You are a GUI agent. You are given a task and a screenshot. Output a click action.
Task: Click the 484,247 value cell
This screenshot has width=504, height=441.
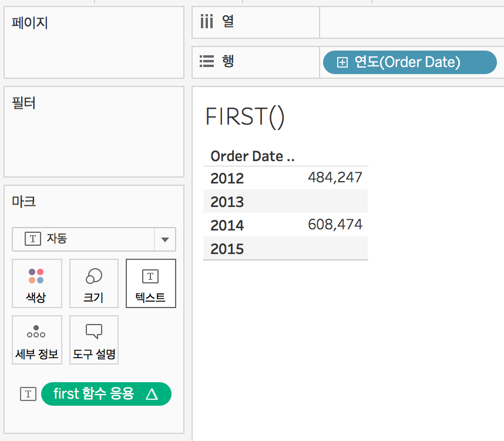335,178
